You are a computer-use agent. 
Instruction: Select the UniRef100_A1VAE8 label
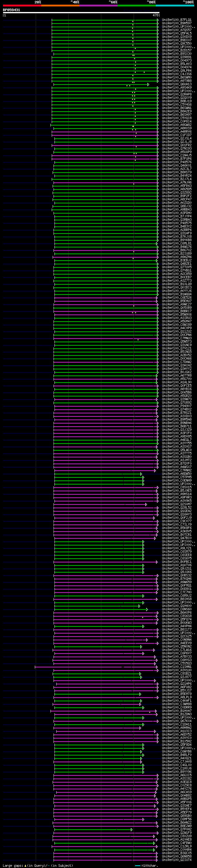point(176,840)
